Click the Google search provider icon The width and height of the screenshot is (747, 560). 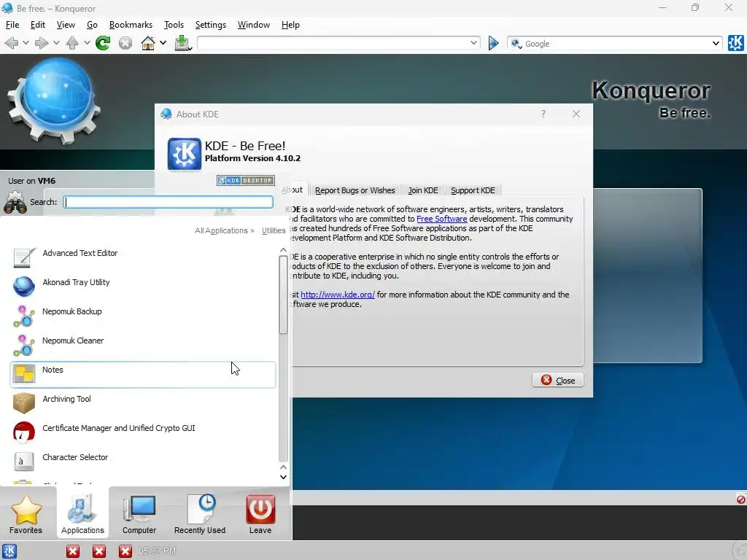point(516,44)
